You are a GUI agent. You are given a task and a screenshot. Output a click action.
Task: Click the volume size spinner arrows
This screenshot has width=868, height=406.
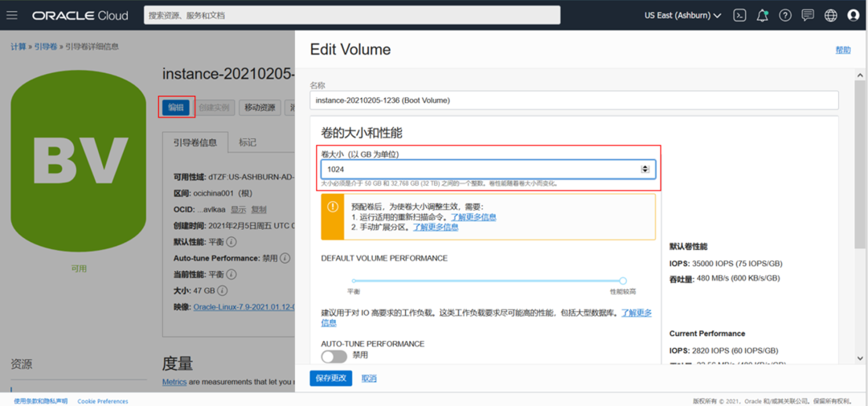coord(645,169)
